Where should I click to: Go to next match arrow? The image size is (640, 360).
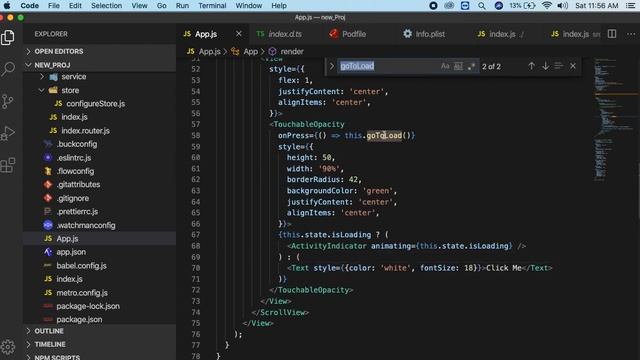pyautogui.click(x=545, y=66)
